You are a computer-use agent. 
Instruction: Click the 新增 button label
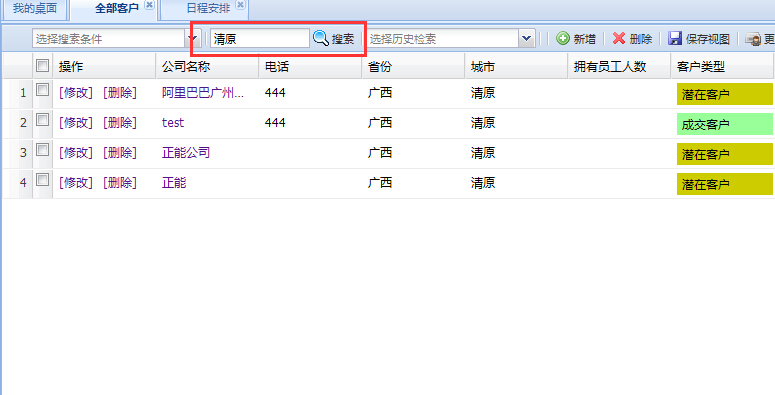(x=584, y=39)
